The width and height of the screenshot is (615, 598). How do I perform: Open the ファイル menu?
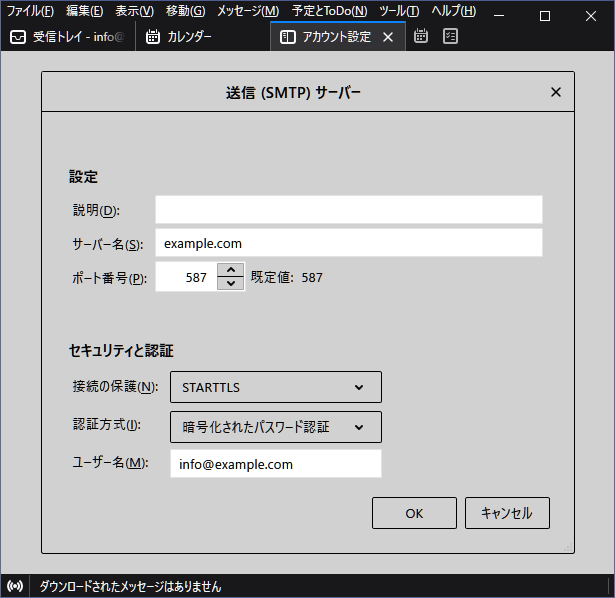click(31, 11)
